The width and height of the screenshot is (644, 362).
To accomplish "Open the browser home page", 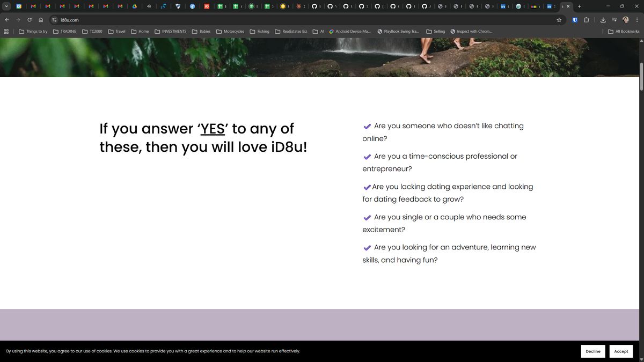I will [41, 20].
